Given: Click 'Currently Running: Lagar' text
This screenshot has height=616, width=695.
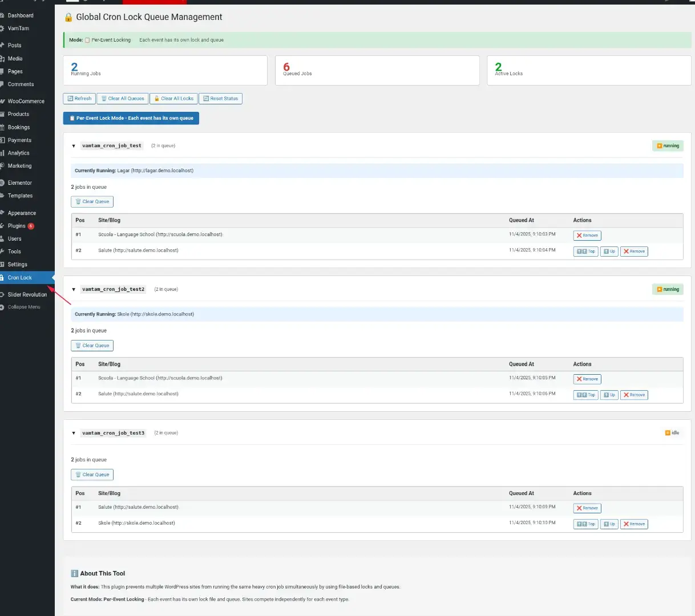Looking at the screenshot, I should (x=134, y=171).
